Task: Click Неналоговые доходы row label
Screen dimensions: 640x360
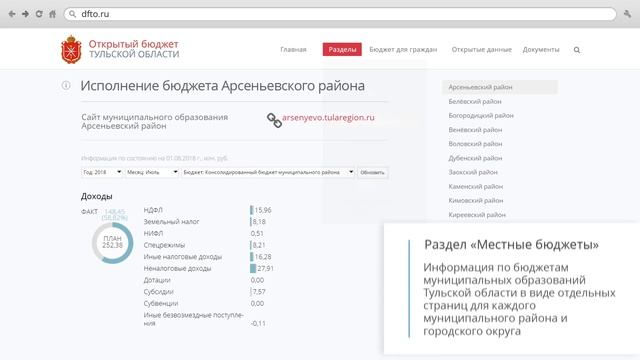Action: [177, 269]
